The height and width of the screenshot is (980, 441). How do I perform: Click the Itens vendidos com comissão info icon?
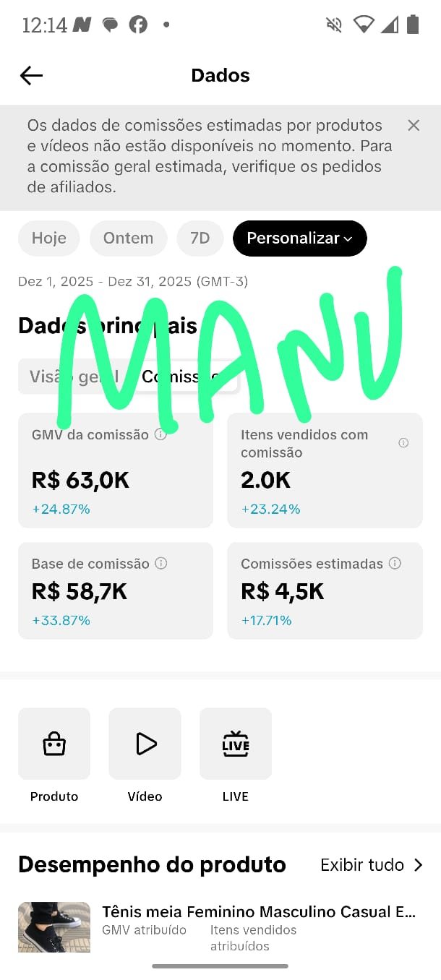(x=404, y=442)
